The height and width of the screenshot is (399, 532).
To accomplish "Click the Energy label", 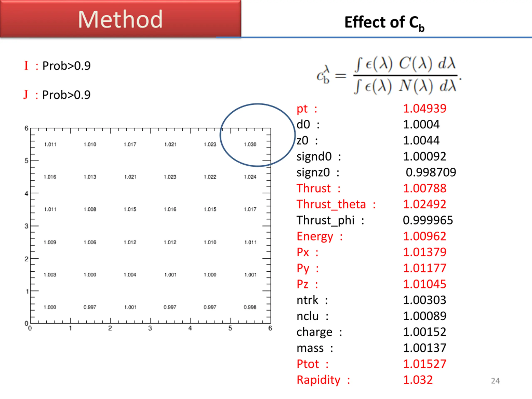I will [315, 236].
